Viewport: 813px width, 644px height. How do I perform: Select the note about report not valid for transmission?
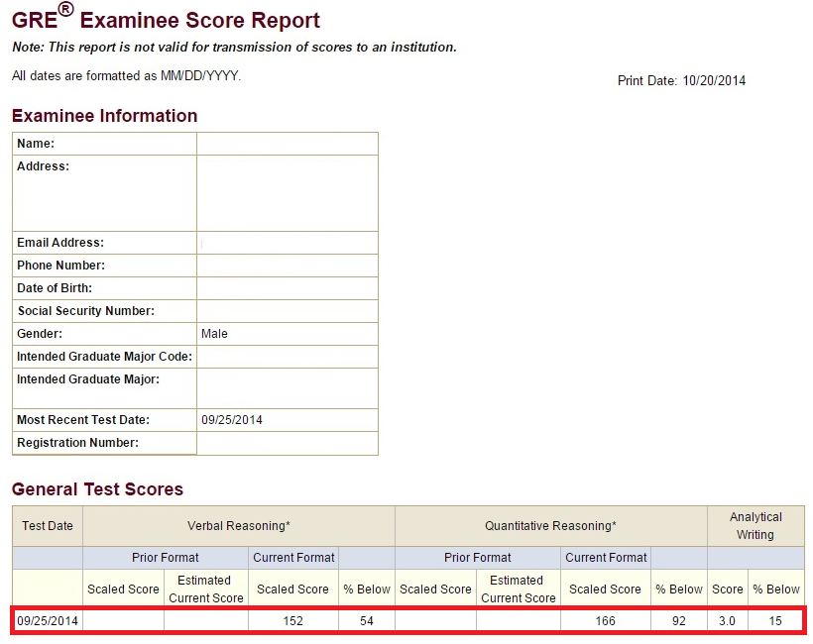coord(234,48)
